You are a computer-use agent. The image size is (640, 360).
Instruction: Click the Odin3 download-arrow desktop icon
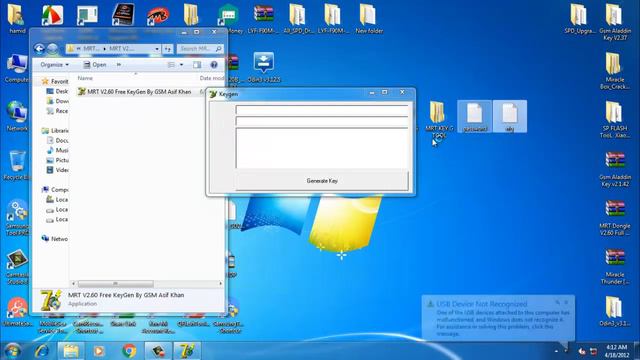pyautogui.click(x=264, y=67)
